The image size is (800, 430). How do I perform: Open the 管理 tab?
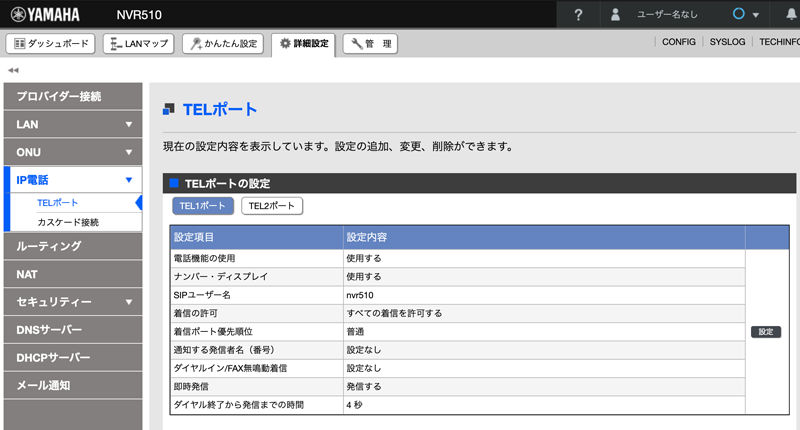click(370, 43)
